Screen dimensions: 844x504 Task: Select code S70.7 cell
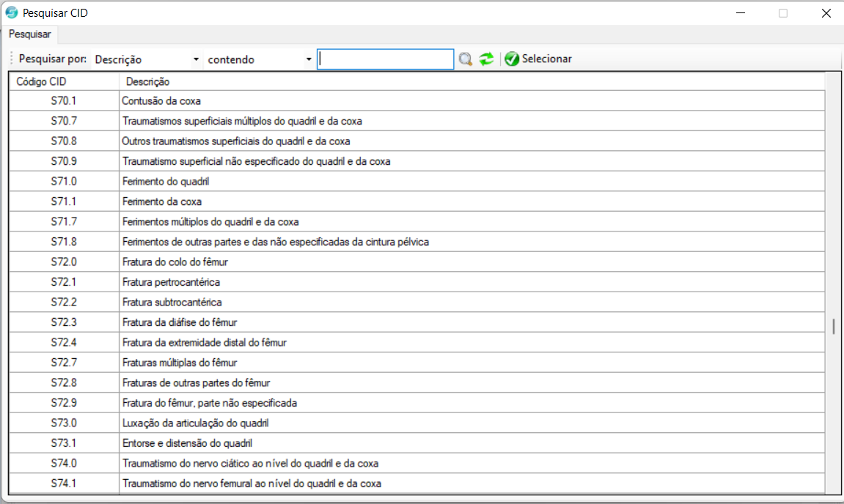(x=64, y=121)
